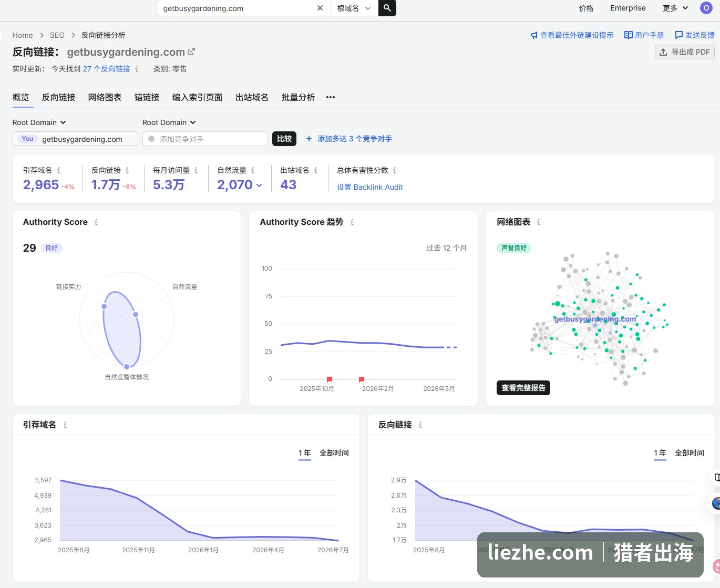Click the 27 个反向链接 link
This screenshot has height=588, width=720.
pyautogui.click(x=107, y=69)
